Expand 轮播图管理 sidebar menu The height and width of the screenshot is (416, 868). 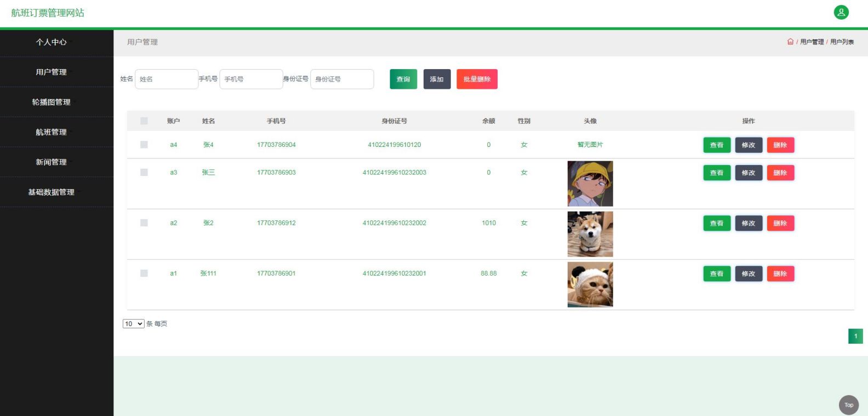click(x=56, y=102)
